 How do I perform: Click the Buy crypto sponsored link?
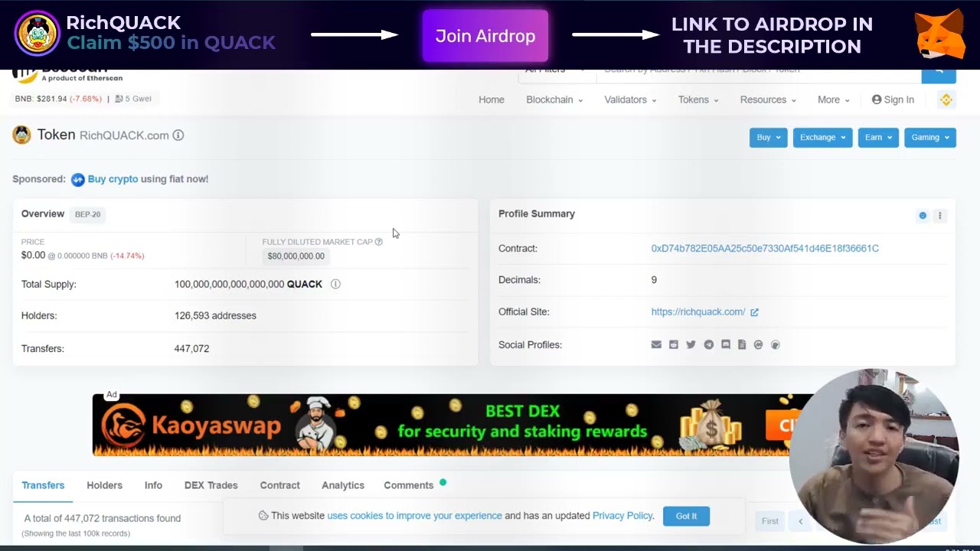click(113, 179)
